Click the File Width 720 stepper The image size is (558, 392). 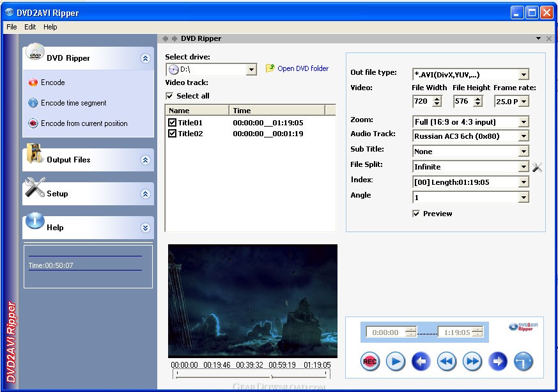[437, 102]
